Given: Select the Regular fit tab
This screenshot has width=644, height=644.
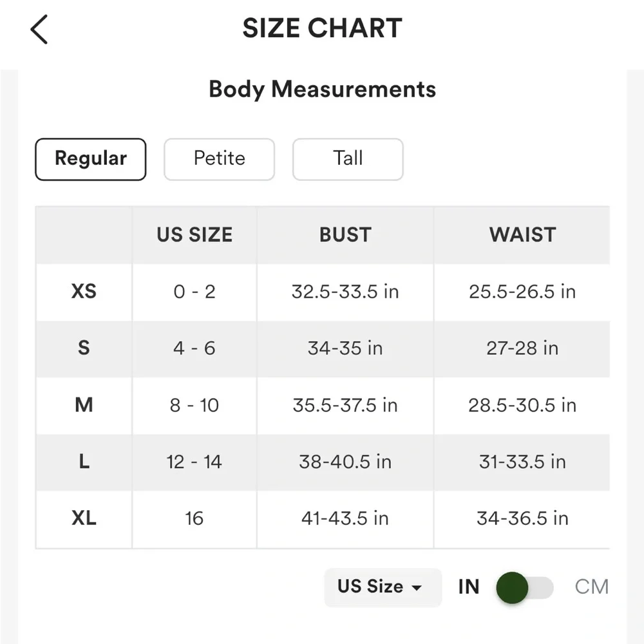Looking at the screenshot, I should (x=91, y=159).
